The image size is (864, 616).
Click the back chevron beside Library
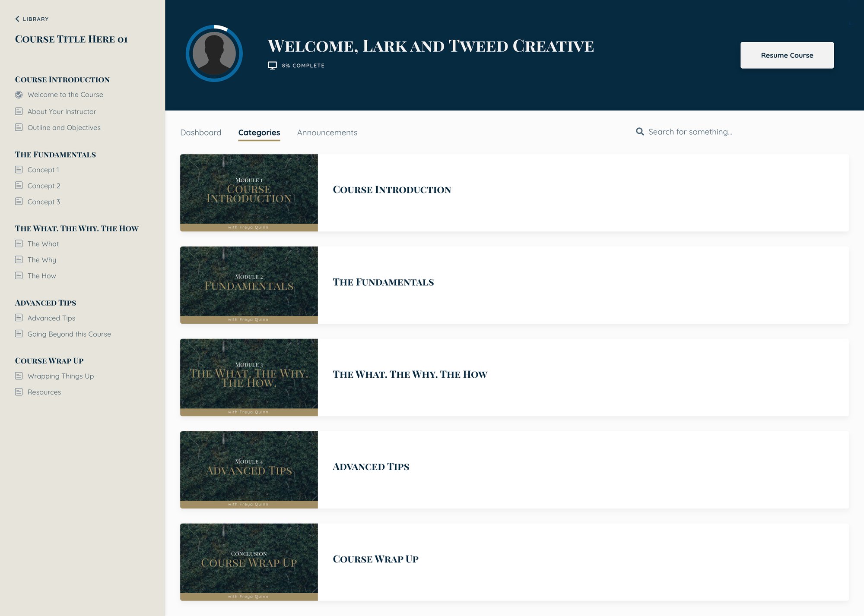tap(17, 19)
